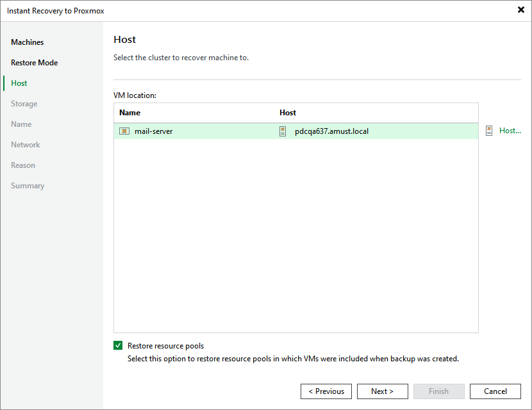This screenshot has height=410, width=532.
Task: Open the Name wizard step
Action: tap(21, 124)
